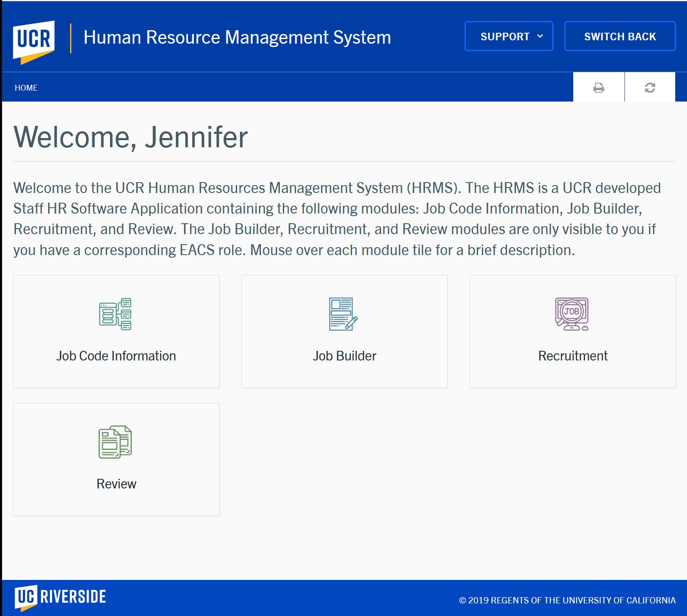
Task: Click the print page icon
Action: pos(598,88)
